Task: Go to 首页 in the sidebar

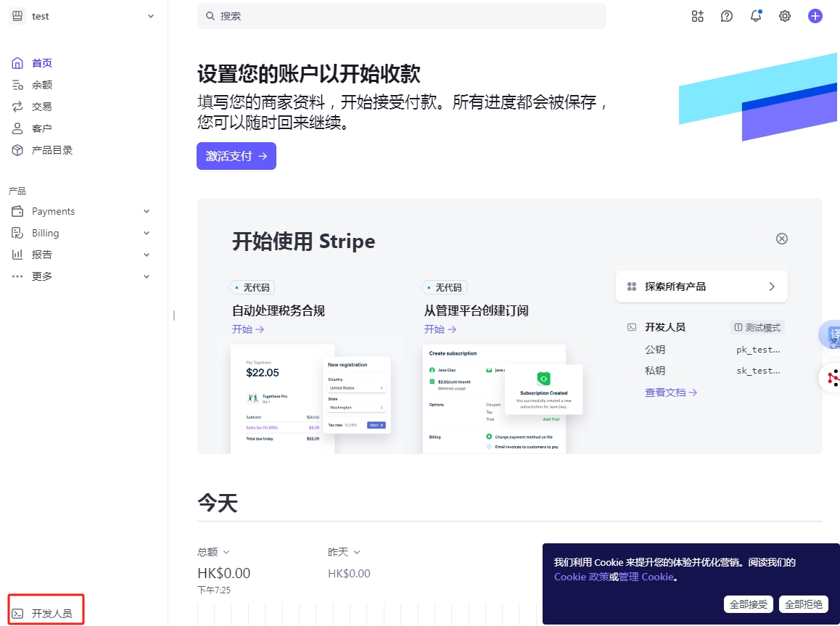Action: 42,63
